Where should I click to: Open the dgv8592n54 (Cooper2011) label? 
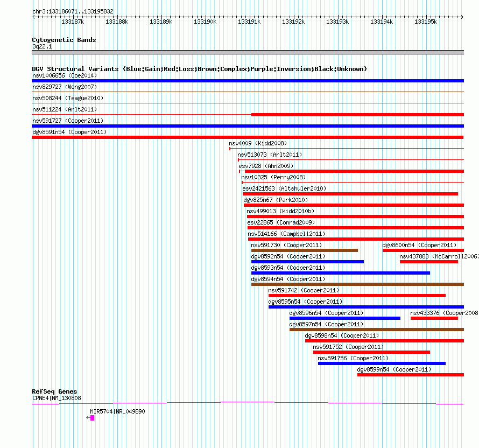(x=288, y=256)
